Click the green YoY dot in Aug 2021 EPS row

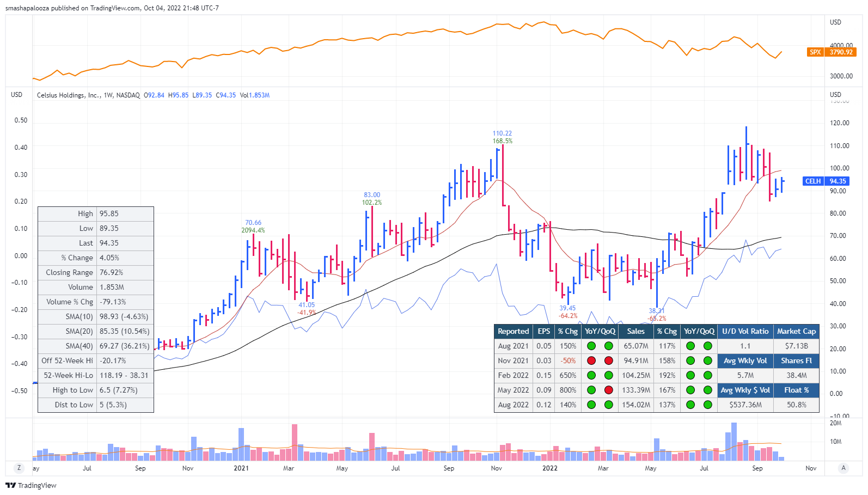591,346
